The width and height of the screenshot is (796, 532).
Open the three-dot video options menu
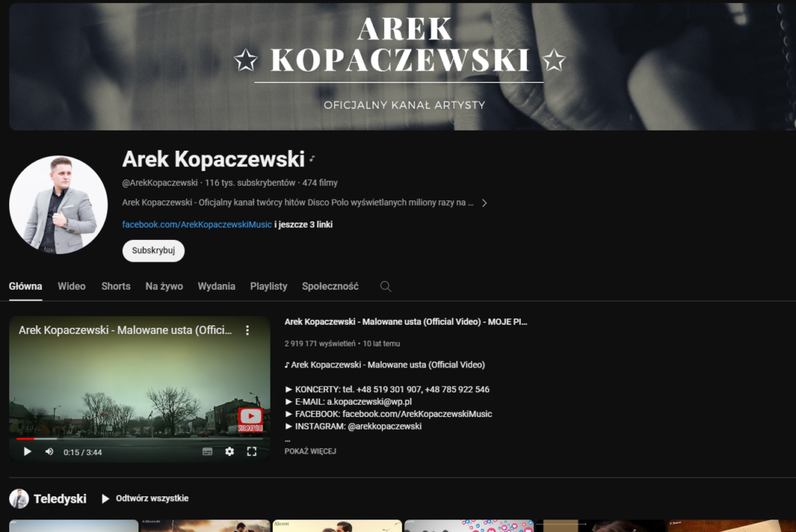pos(247,330)
